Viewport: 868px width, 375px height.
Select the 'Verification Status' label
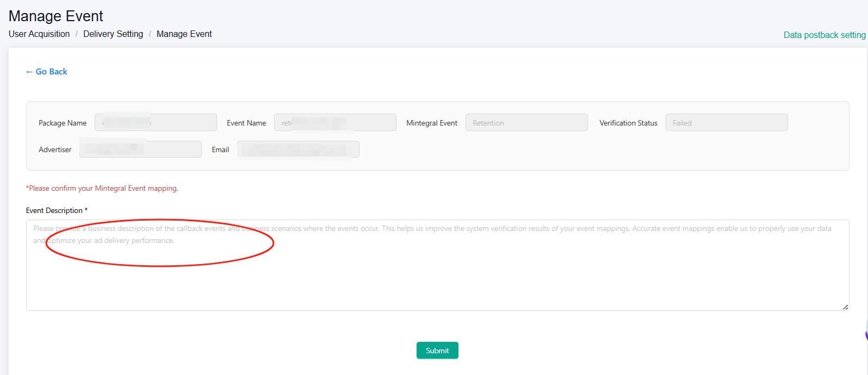click(x=628, y=123)
